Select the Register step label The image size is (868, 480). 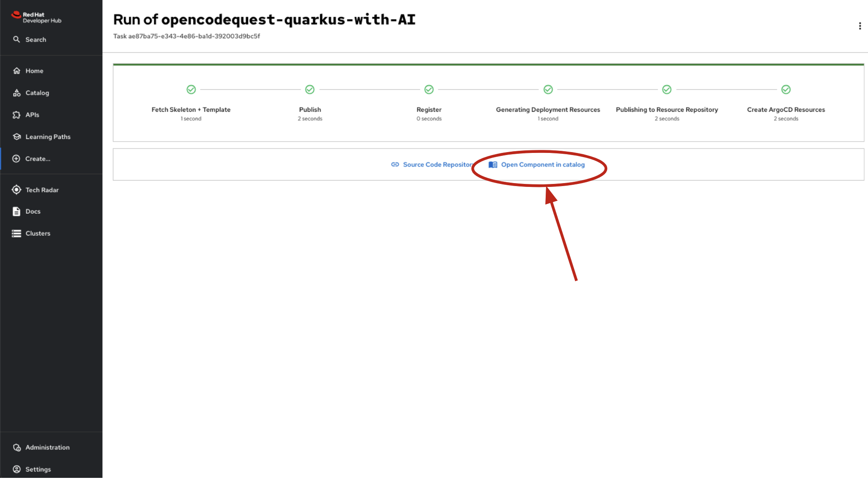pos(429,110)
